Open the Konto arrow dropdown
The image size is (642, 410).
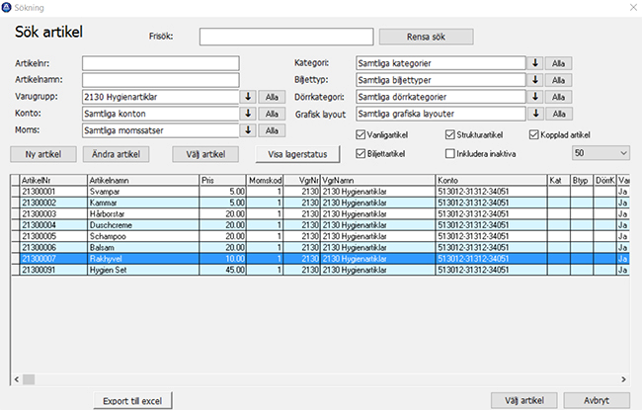coord(248,113)
